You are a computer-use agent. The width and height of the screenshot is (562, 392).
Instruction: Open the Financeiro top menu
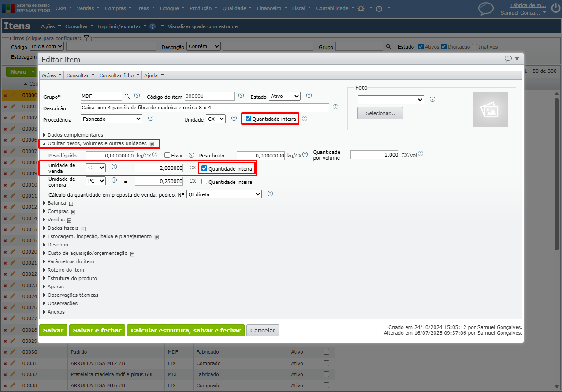272,8
